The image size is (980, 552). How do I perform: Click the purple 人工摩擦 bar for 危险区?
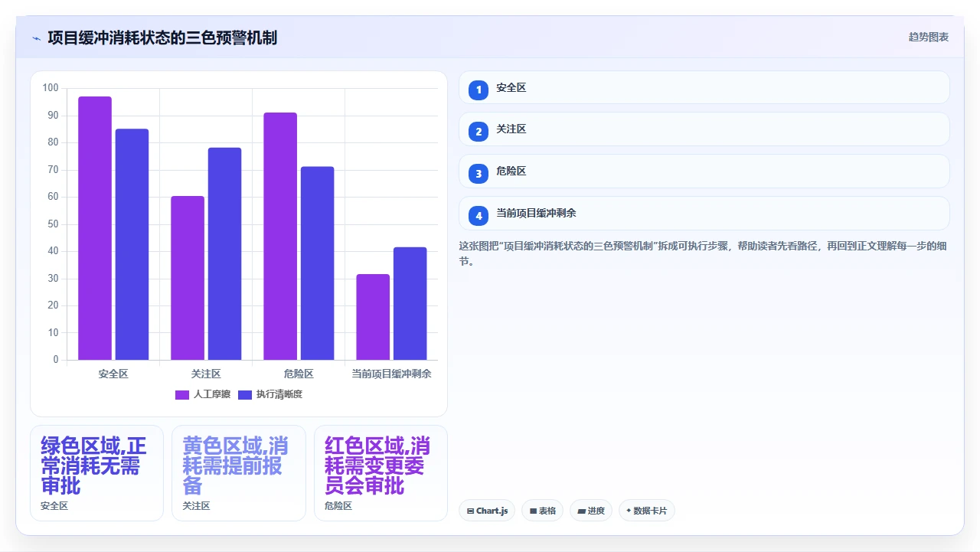[x=280, y=236]
